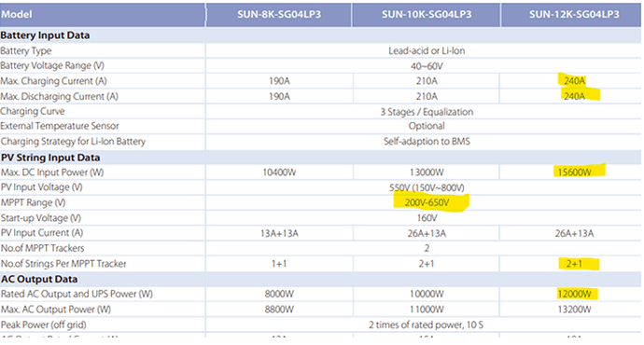Click the External Temperature Sensor label
Image resolution: width=644 pixels, height=345 pixels.
(x=60, y=126)
